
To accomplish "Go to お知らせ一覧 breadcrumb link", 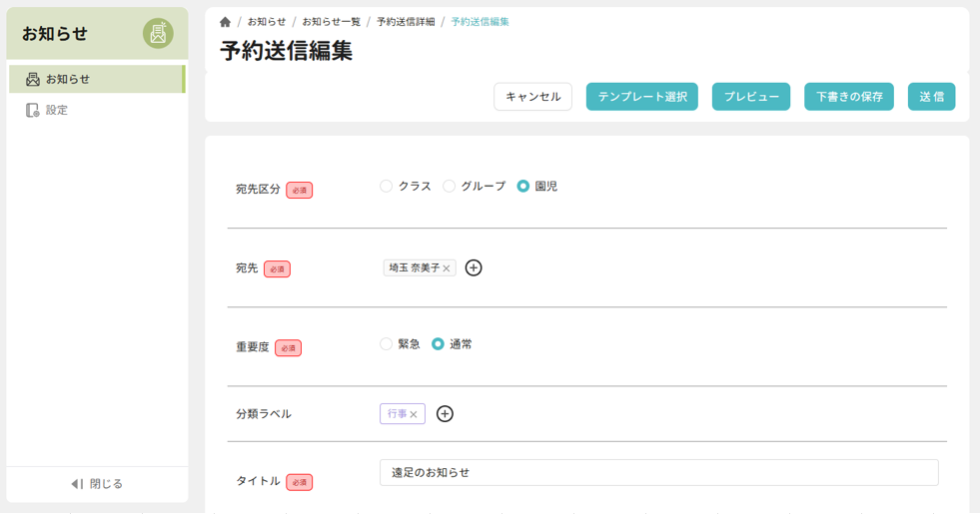I will [331, 22].
